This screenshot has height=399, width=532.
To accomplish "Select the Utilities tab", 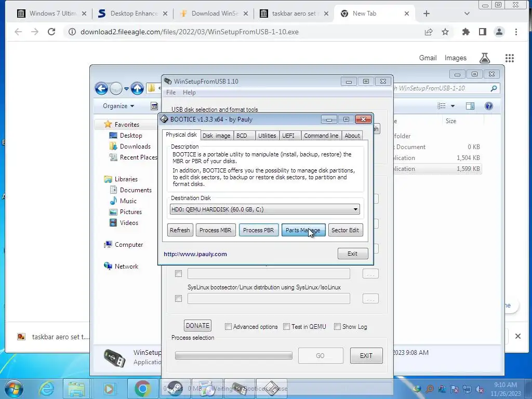I will click(x=267, y=136).
